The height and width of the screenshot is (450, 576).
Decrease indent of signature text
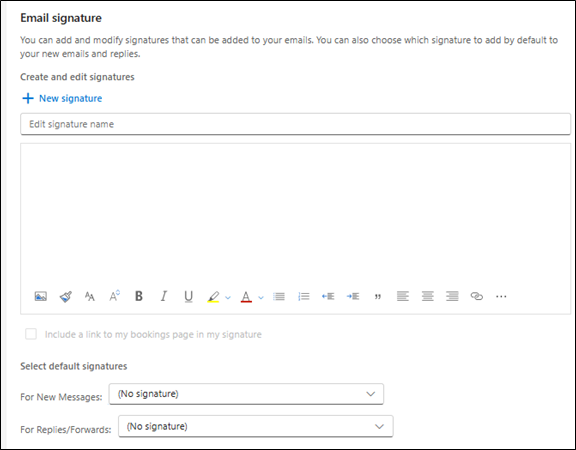(x=328, y=296)
